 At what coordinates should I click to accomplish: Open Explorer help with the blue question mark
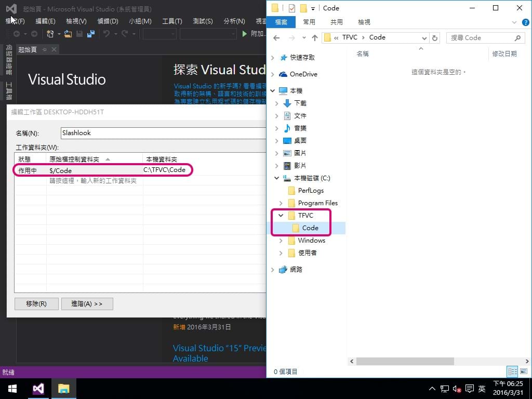526,22
